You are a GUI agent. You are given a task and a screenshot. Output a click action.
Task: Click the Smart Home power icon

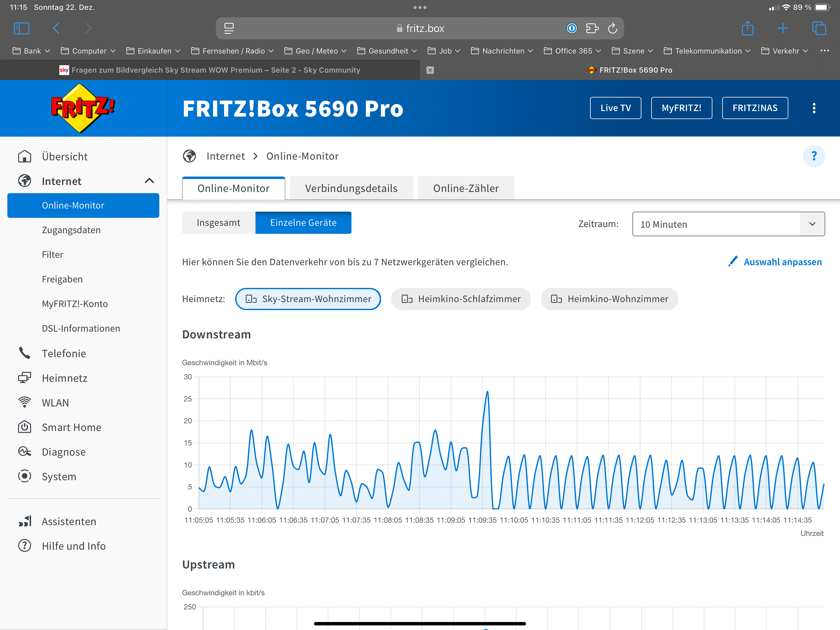[25, 427]
